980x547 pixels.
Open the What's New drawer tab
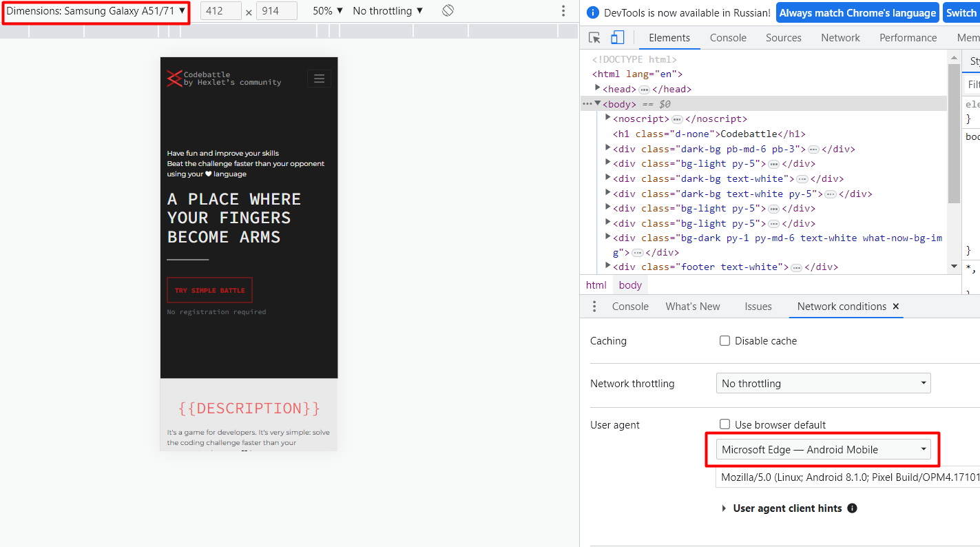(x=693, y=307)
